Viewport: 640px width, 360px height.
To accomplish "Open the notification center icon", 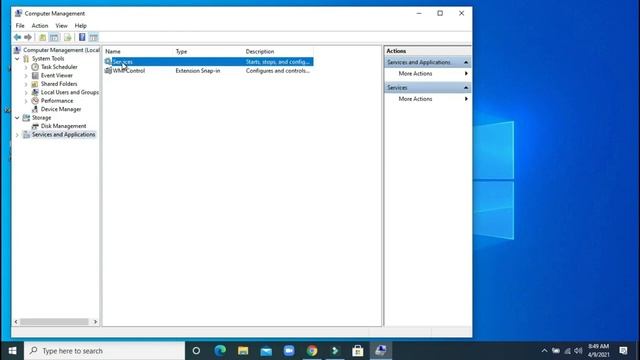I will coord(623,351).
